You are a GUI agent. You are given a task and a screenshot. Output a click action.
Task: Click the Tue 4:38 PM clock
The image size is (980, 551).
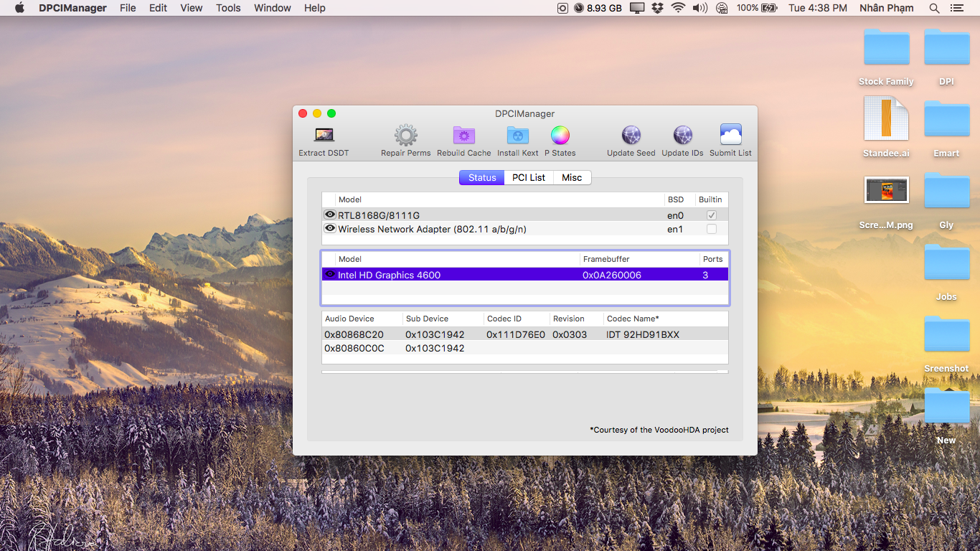tap(818, 8)
